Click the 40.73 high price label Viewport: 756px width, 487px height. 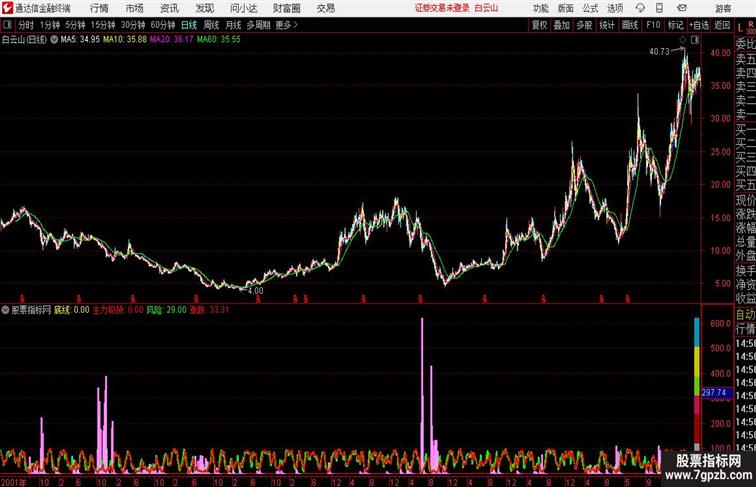pos(660,52)
